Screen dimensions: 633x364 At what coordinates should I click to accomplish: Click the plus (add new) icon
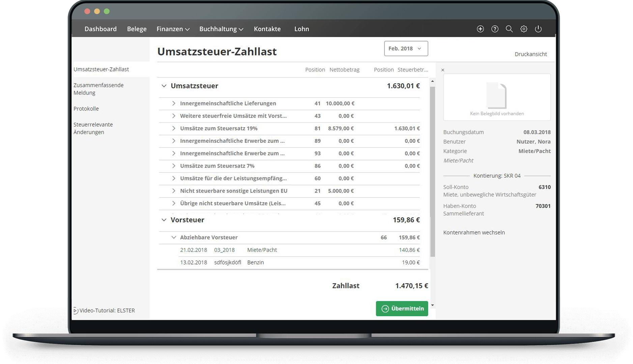click(480, 29)
